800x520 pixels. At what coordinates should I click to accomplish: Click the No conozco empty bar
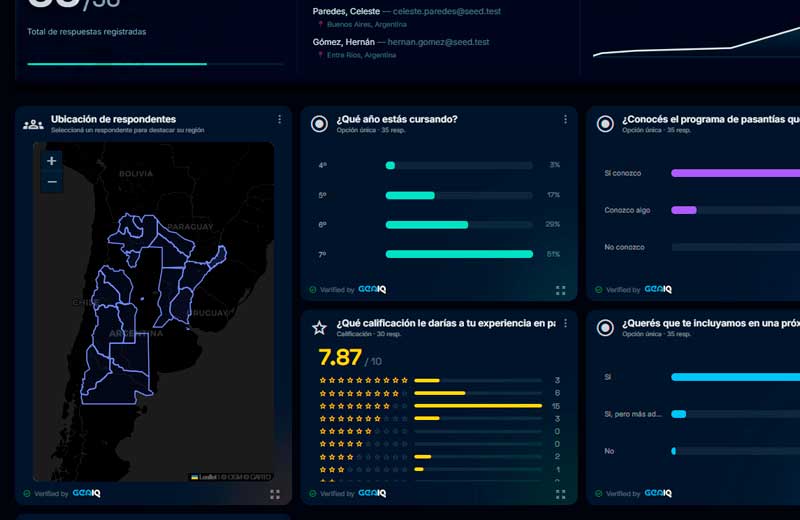pyautogui.click(x=735, y=247)
